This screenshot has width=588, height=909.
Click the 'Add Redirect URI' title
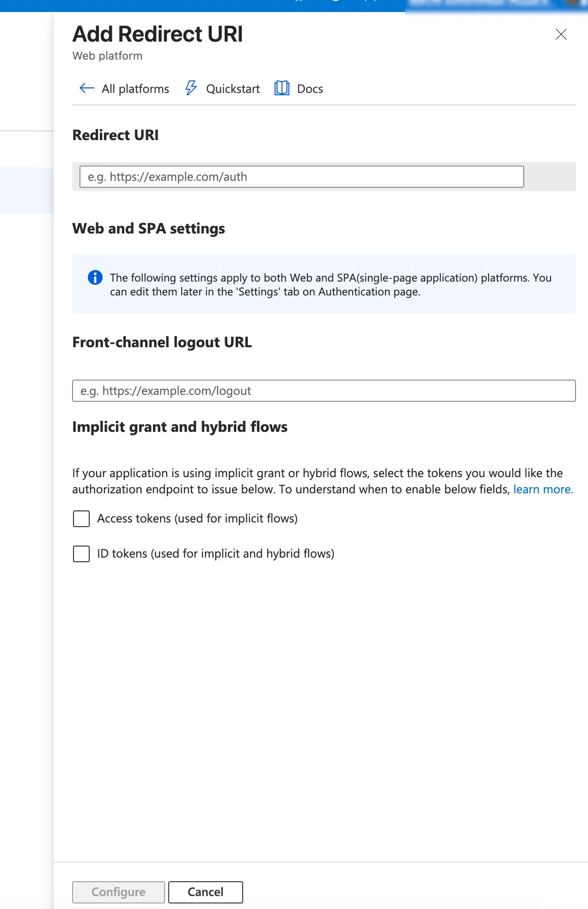[x=158, y=34]
